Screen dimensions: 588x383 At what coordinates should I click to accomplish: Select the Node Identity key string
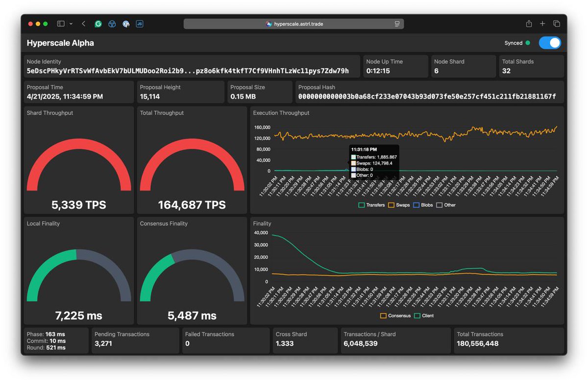pos(188,71)
